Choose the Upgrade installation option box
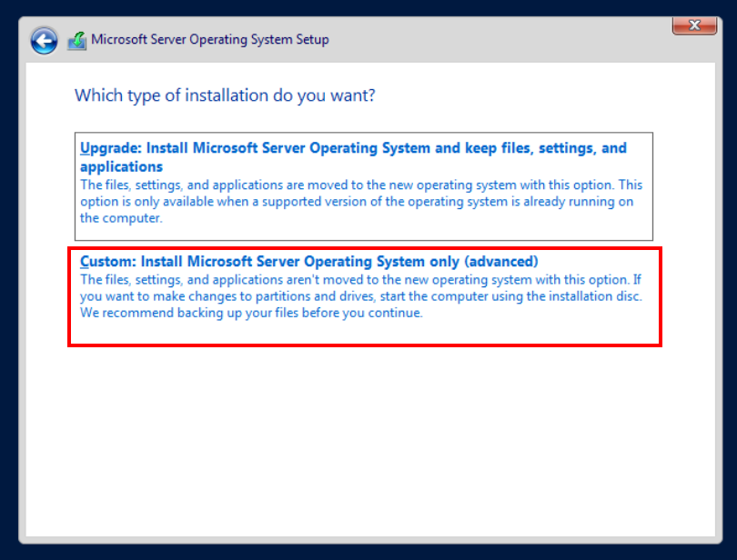 [364, 186]
